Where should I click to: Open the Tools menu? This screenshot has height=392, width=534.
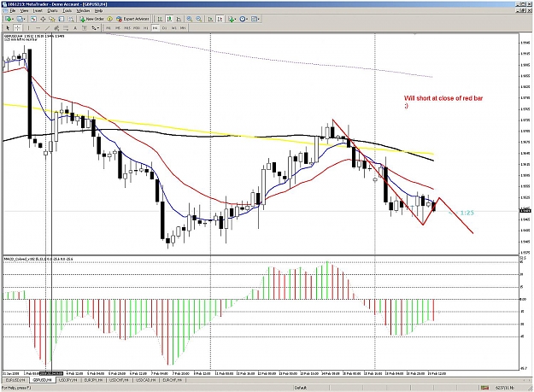tap(67, 10)
